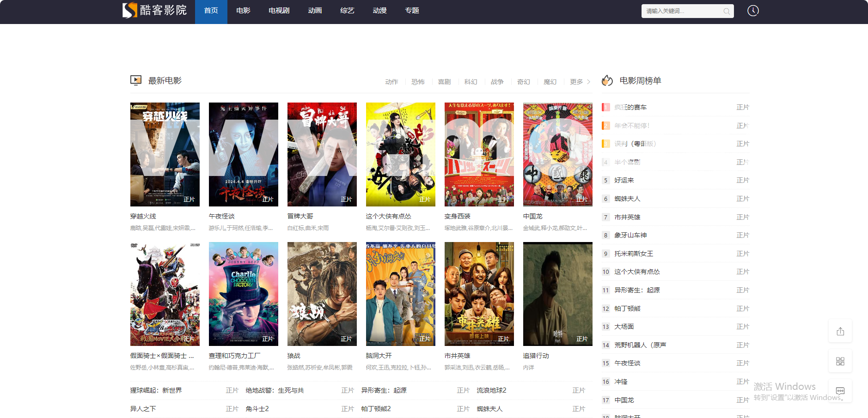Open 好运来 in the weekly ranking
868x418 pixels.
point(624,180)
